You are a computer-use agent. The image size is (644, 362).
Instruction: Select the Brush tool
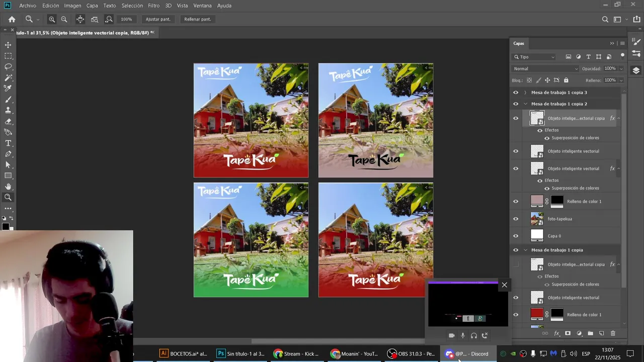click(8, 100)
